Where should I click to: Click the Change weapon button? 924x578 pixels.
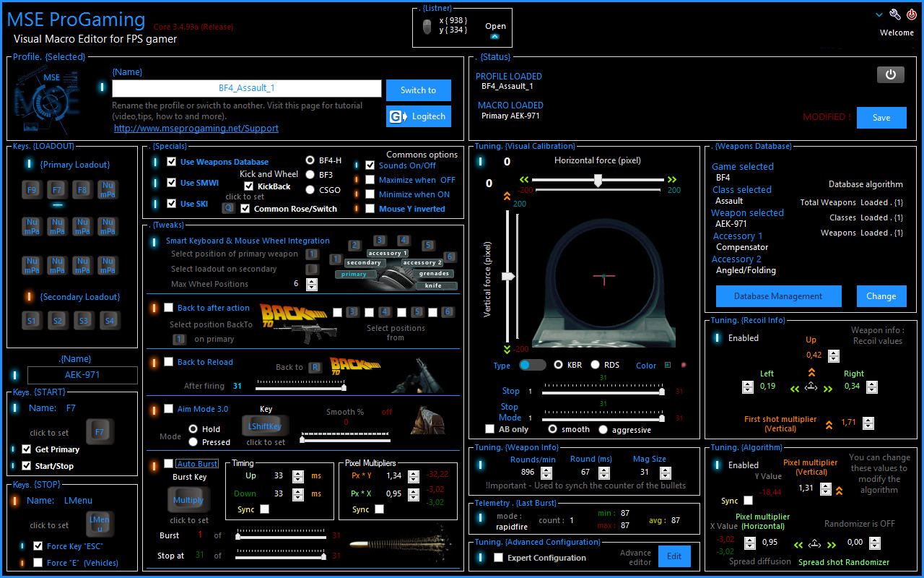pyautogui.click(x=881, y=296)
